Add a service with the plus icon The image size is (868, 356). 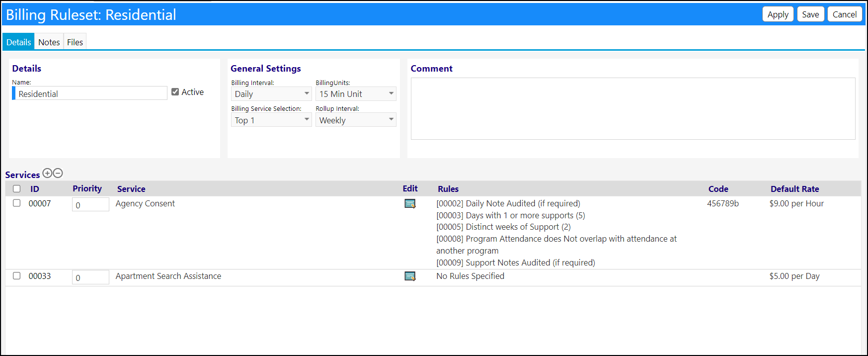click(x=47, y=173)
